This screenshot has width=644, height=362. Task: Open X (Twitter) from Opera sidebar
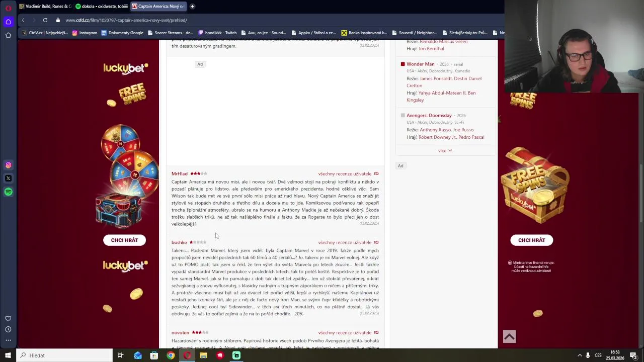click(8, 178)
